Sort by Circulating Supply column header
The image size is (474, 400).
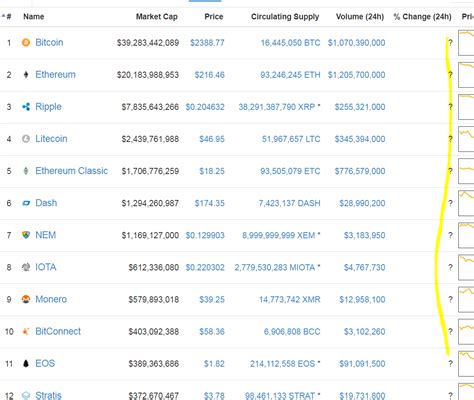[x=285, y=17]
